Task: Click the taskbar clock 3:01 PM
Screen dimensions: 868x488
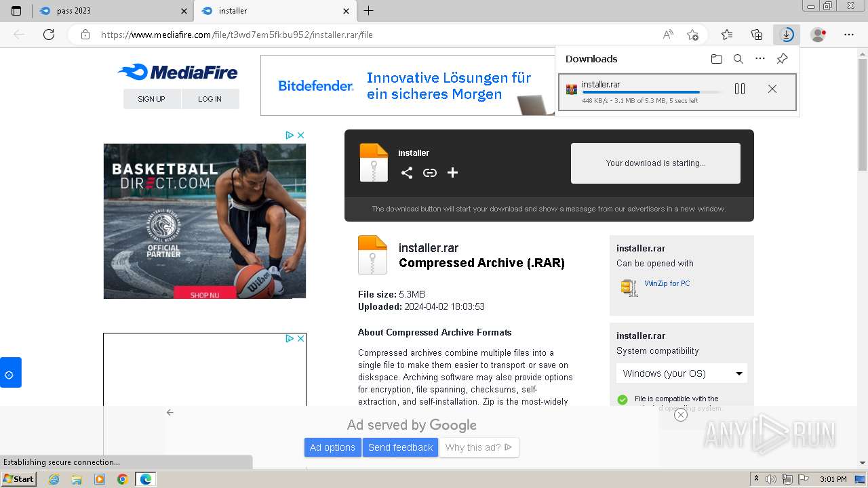Action: (x=833, y=479)
